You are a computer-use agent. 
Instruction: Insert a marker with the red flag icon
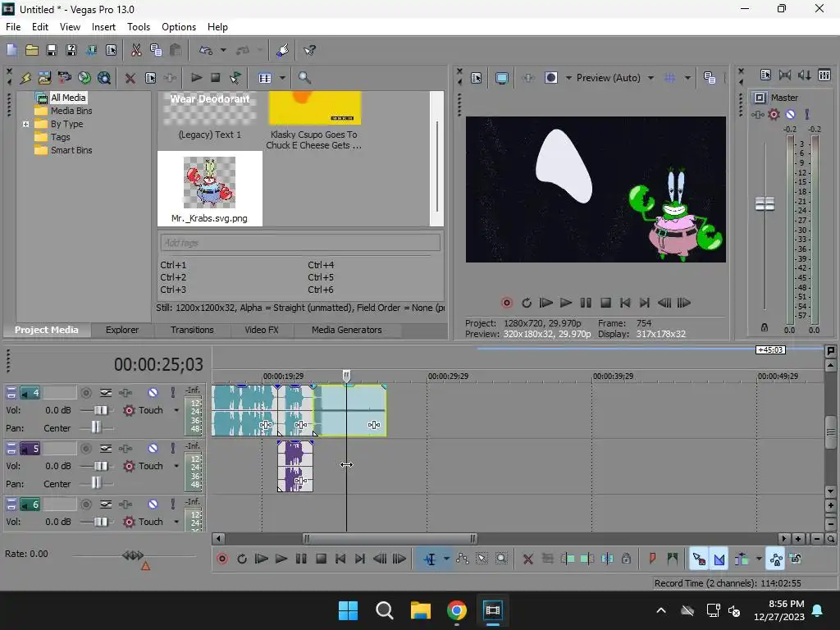pyautogui.click(x=652, y=559)
